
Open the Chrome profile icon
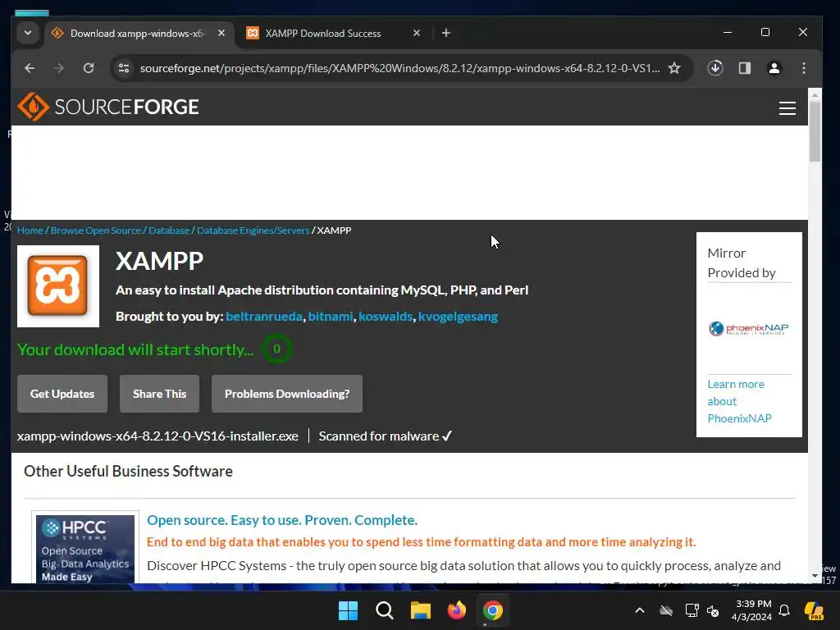[x=774, y=68]
